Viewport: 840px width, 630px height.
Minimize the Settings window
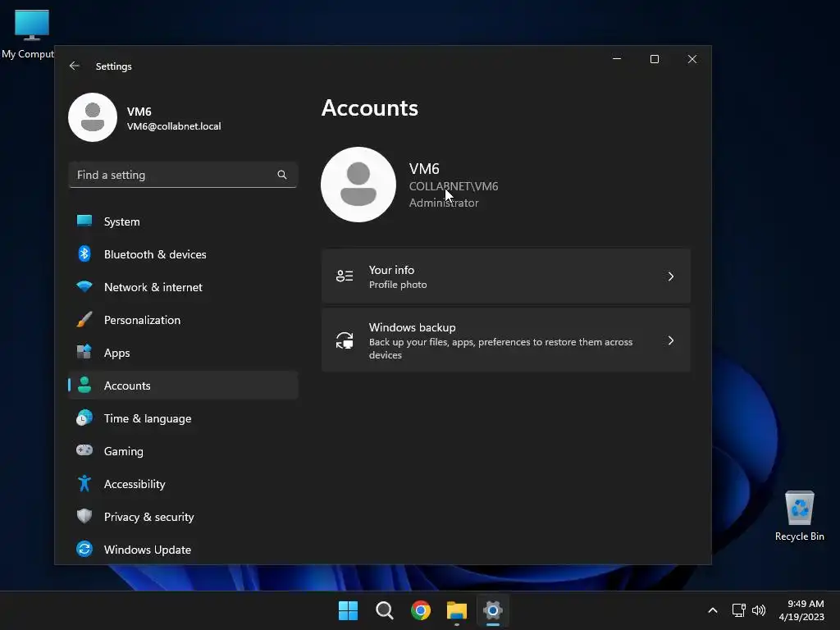[x=617, y=59]
